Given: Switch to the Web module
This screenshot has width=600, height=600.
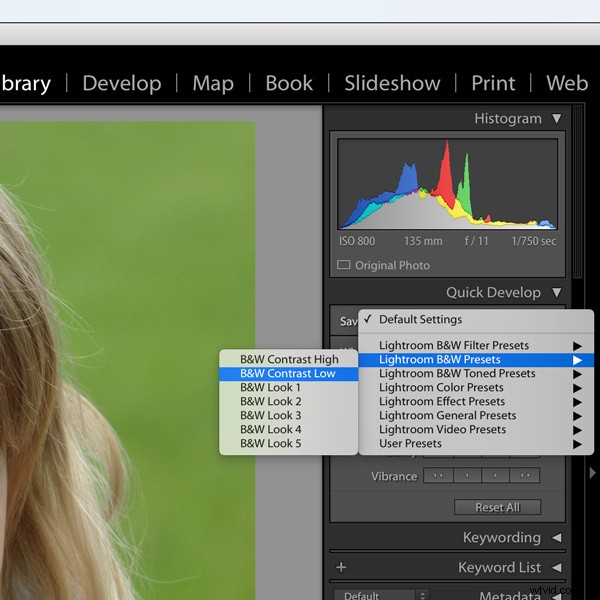Looking at the screenshot, I should [567, 83].
